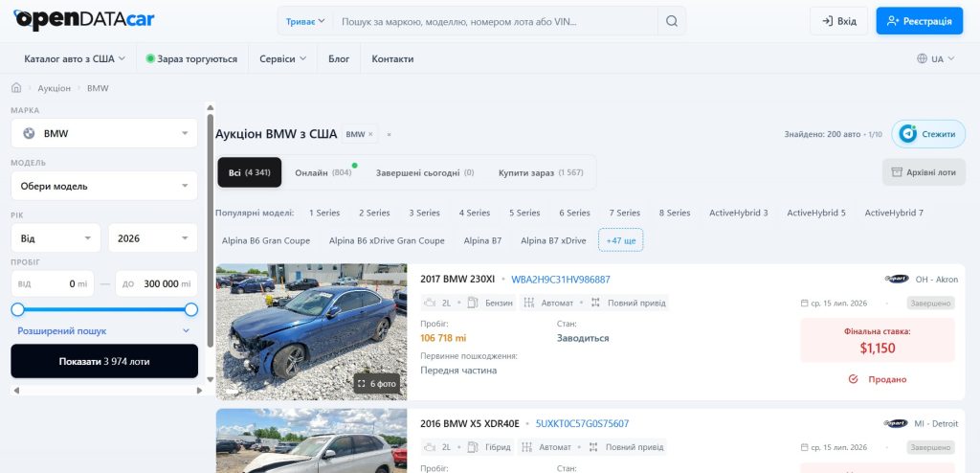Click the right mileage slider handle
The width and height of the screenshot is (980, 473).
(x=191, y=309)
